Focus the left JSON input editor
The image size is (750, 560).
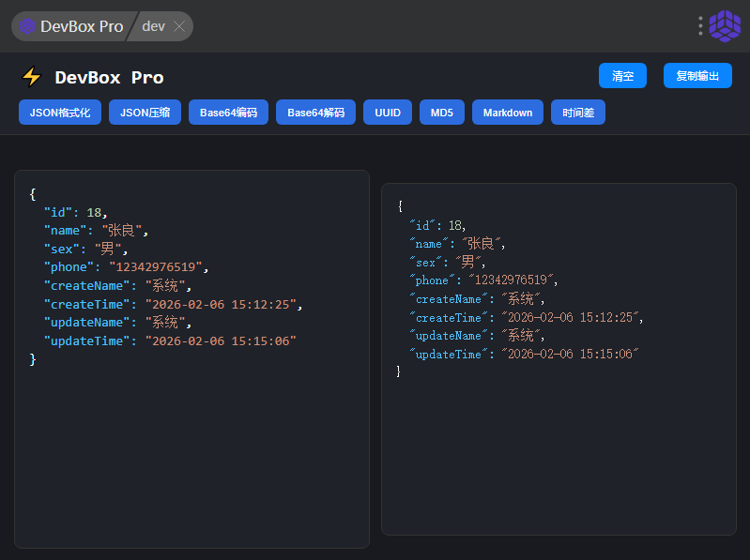coord(191,441)
